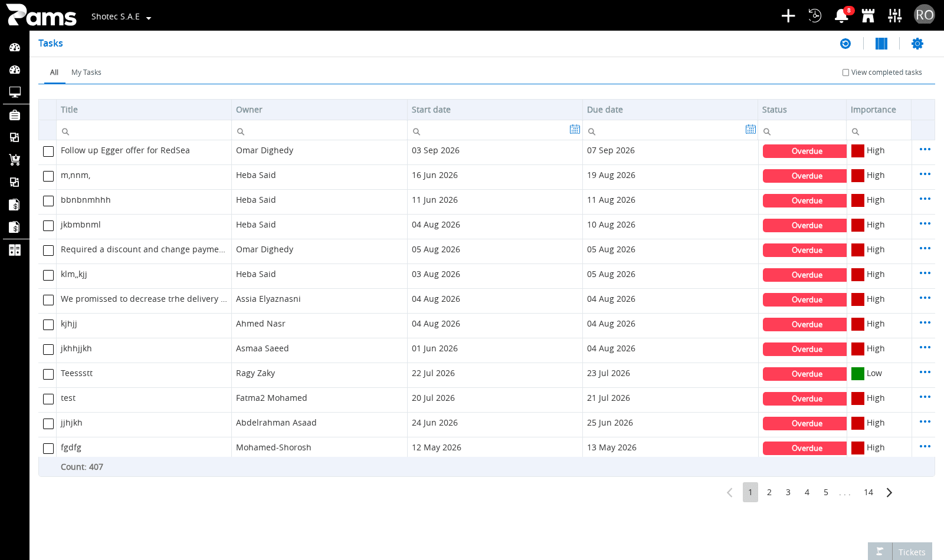
Task: Jump to page 14
Action: coord(868,492)
